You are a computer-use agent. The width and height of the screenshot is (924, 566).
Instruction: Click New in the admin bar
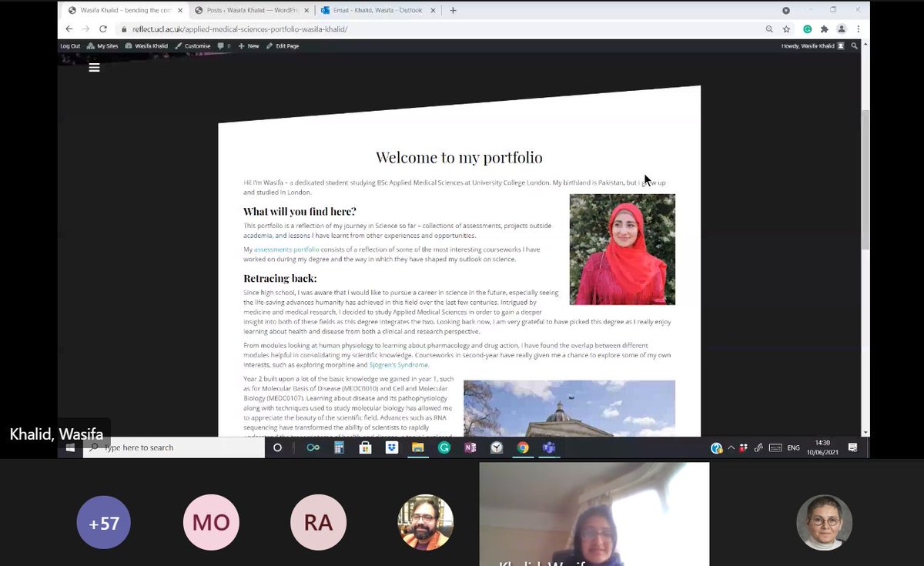coord(249,46)
